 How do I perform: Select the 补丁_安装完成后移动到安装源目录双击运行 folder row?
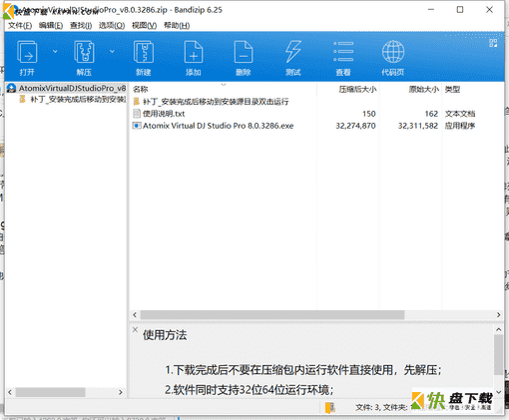click(x=216, y=102)
